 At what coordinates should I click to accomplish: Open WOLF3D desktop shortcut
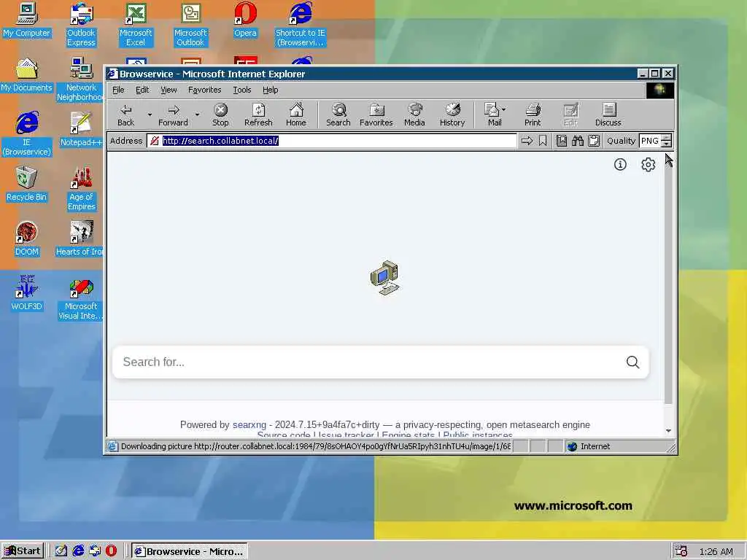click(x=26, y=293)
